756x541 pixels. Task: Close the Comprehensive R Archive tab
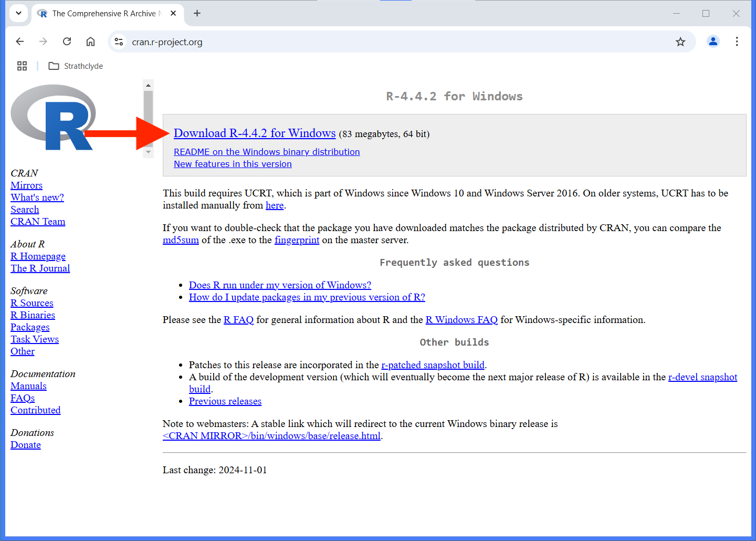(173, 13)
